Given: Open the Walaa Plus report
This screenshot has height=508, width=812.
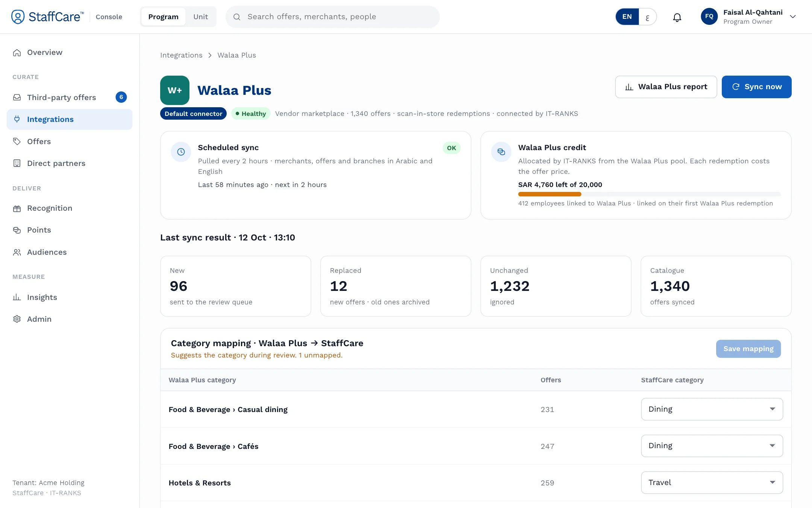Looking at the screenshot, I should point(666,87).
